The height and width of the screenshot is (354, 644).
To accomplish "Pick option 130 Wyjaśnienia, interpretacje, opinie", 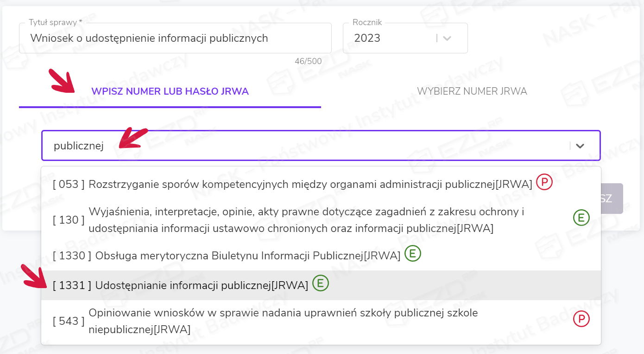I will pyautogui.click(x=306, y=220).
